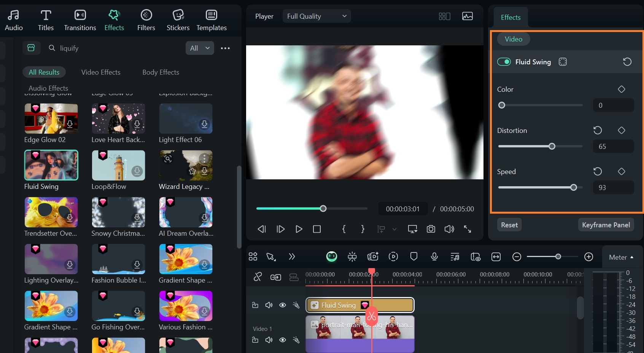Open the three-dot more options menu
The width and height of the screenshot is (644, 353).
coord(225,48)
